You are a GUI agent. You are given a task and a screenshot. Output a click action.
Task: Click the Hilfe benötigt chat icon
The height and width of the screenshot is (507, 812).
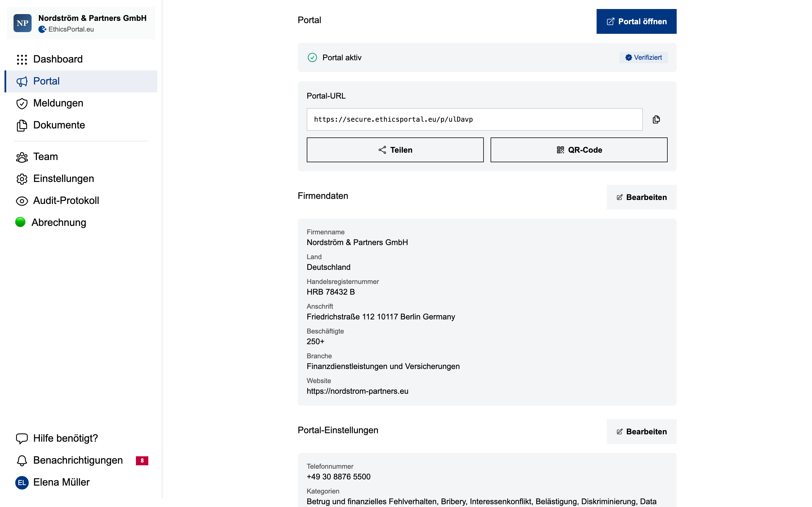pyautogui.click(x=21, y=438)
